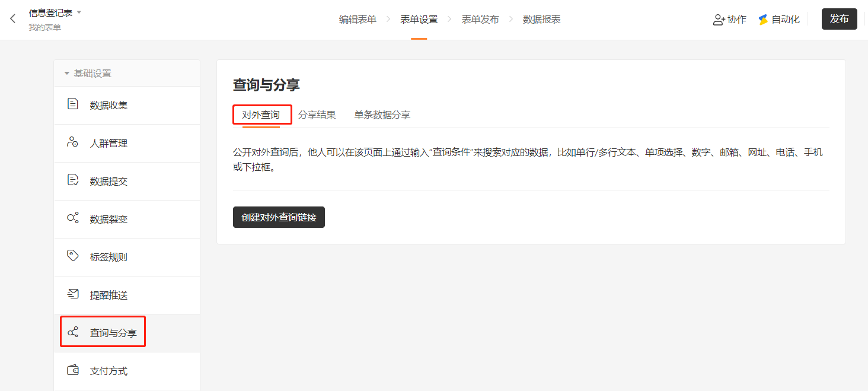Select the 查询与分享 menu label
Viewport: 868px width, 391px height.
click(113, 333)
